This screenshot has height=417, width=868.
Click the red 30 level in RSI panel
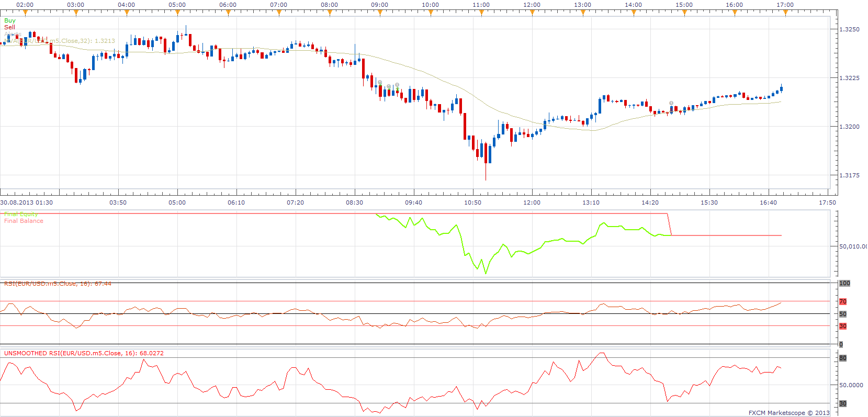click(x=843, y=326)
